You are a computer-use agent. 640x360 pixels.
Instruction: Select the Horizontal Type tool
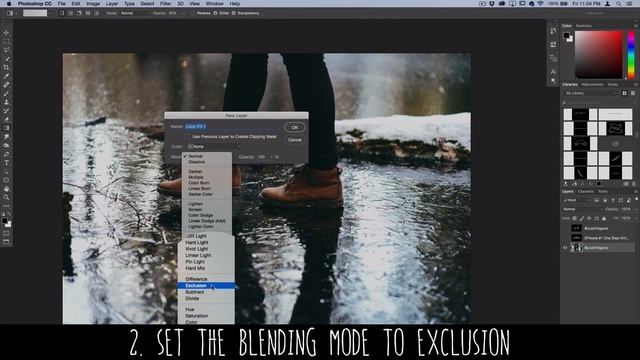[x=6, y=162]
